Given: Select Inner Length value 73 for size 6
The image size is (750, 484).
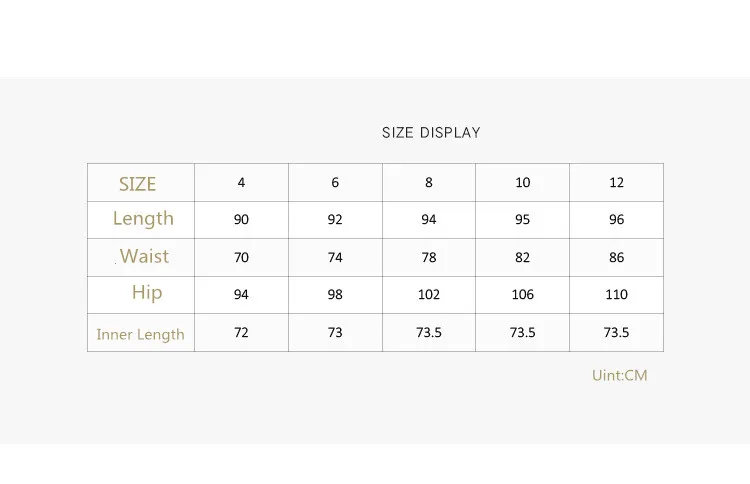Looking at the screenshot, I should (335, 333).
